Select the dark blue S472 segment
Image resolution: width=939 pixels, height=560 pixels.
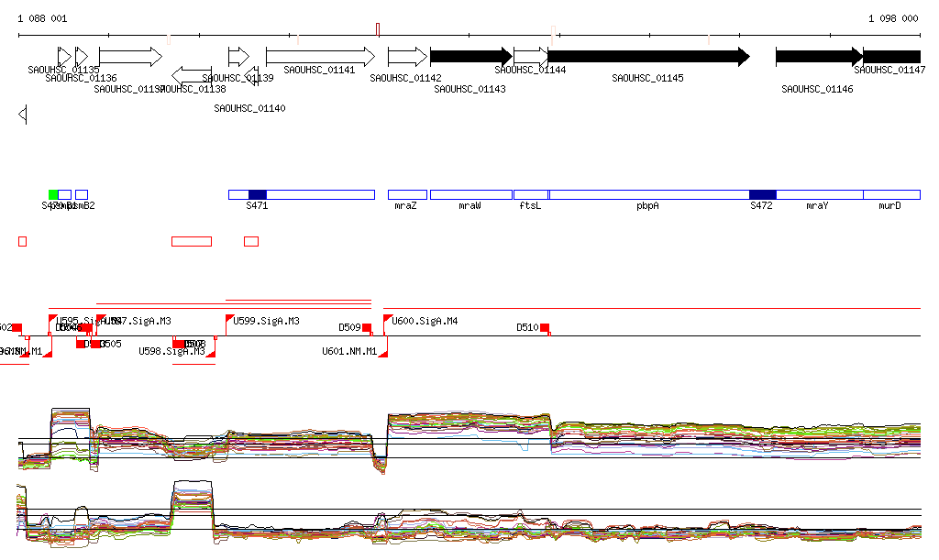762,195
